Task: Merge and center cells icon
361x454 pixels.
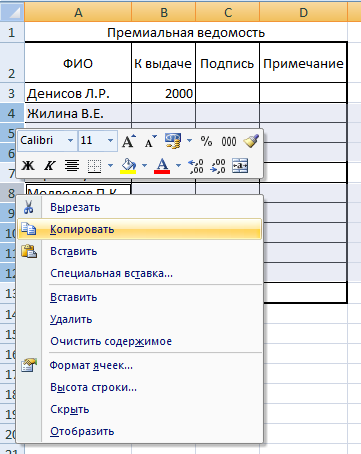Action: click(x=240, y=165)
